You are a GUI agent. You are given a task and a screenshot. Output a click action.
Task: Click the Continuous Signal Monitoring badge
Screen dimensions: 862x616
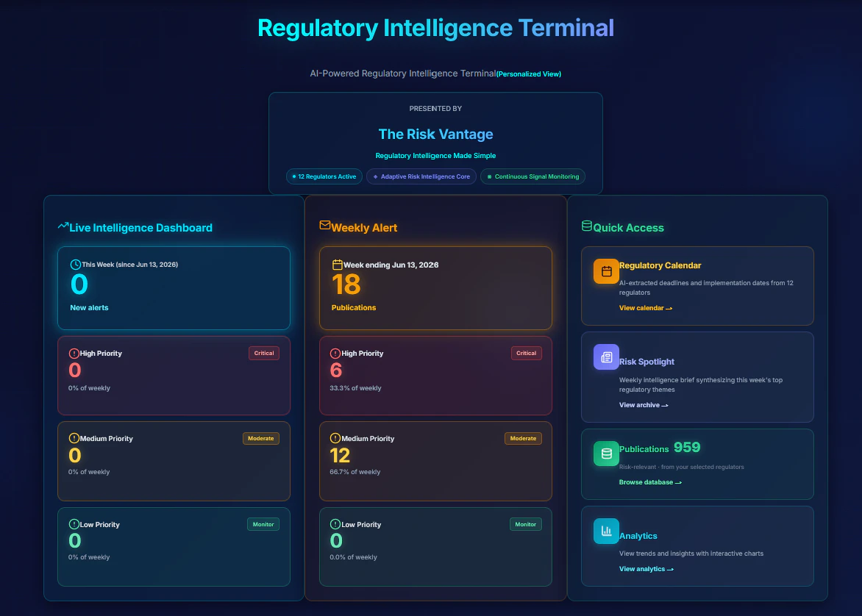point(532,176)
